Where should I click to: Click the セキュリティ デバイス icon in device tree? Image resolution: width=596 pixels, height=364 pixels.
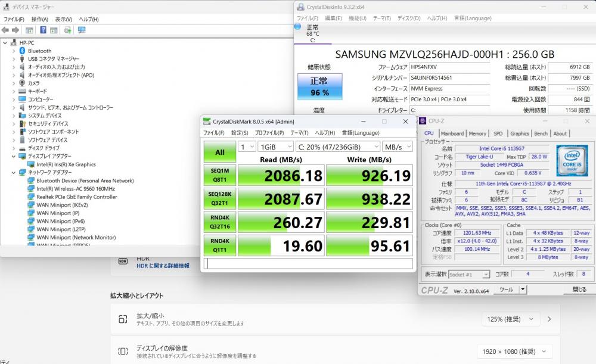pyautogui.click(x=22, y=123)
